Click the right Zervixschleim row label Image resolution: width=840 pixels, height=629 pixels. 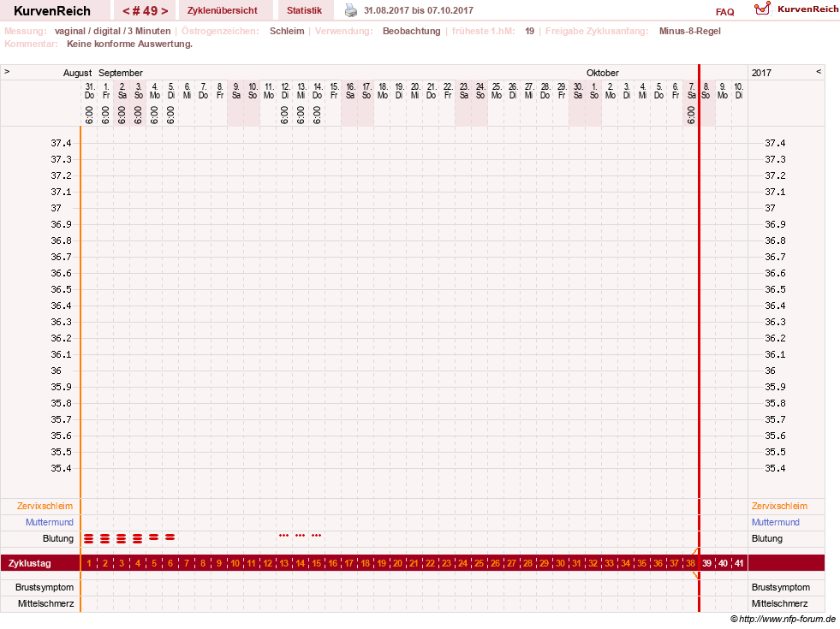[x=779, y=506]
